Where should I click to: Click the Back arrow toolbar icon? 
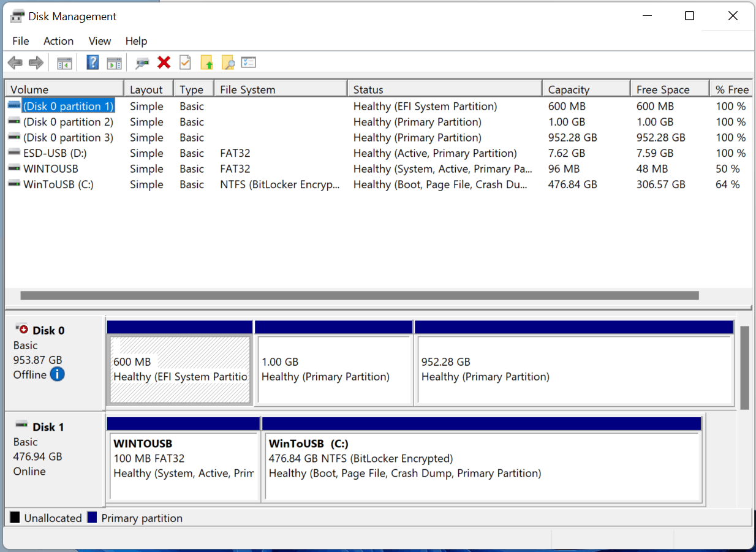coord(15,62)
